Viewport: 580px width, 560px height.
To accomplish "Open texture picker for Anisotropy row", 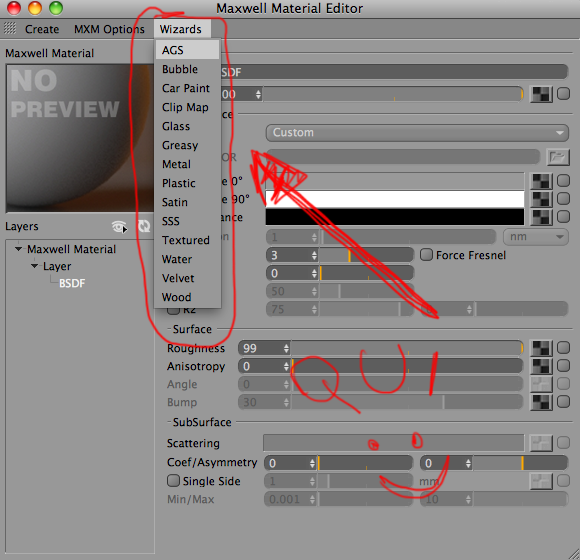I will [x=541, y=366].
